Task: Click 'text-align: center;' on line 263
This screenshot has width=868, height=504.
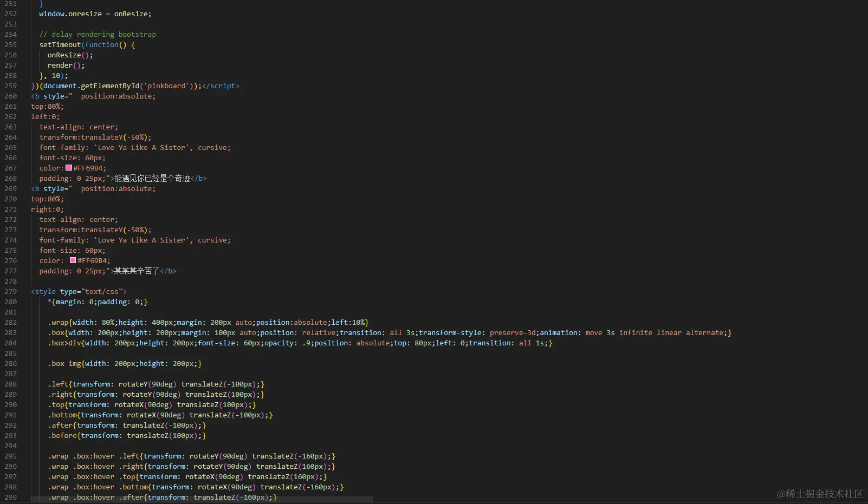Action: point(79,127)
